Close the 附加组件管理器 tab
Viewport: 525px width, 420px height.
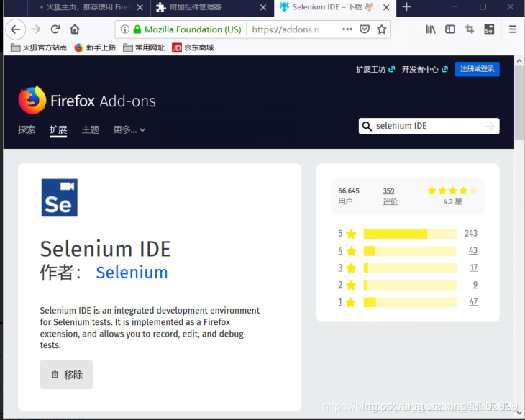(x=263, y=7)
